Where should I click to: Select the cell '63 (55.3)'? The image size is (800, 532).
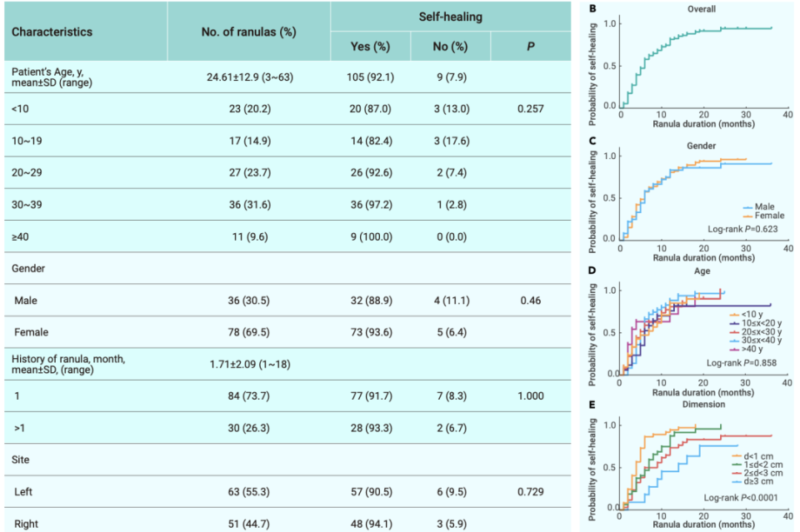[248, 492]
